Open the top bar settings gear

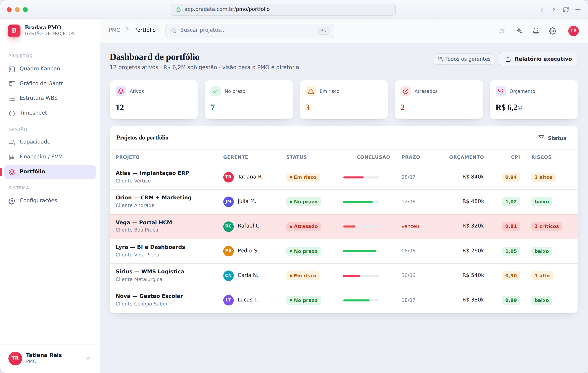point(553,31)
